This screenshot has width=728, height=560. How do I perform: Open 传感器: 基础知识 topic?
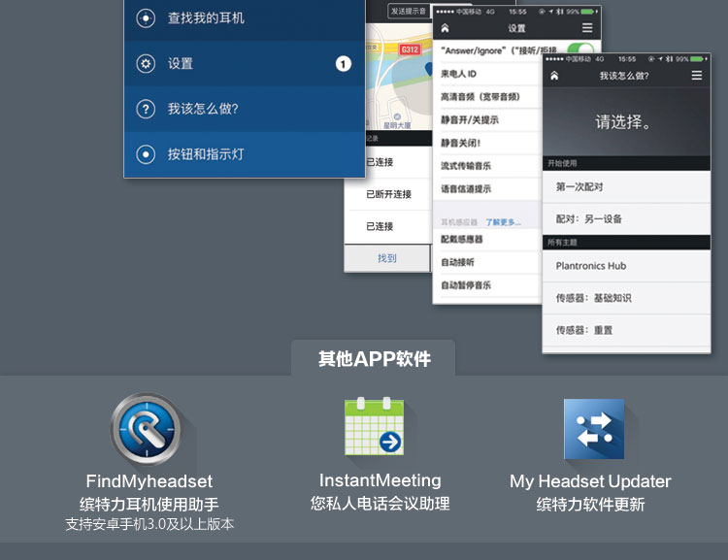pos(626,298)
